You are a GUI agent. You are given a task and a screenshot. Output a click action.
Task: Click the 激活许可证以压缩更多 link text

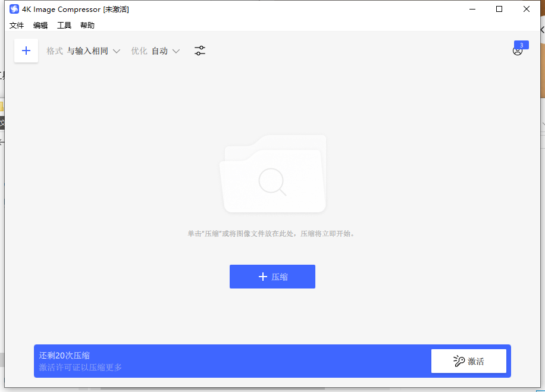click(x=81, y=367)
